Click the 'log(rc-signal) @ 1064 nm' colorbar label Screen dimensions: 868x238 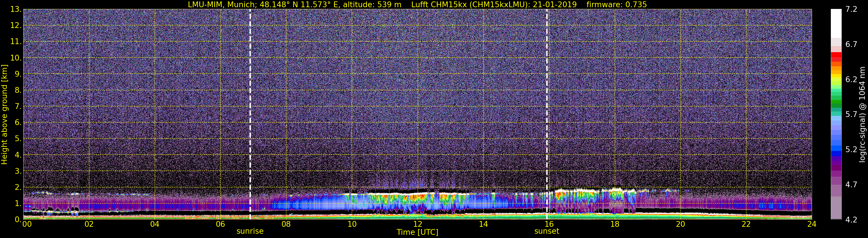(x=862, y=114)
